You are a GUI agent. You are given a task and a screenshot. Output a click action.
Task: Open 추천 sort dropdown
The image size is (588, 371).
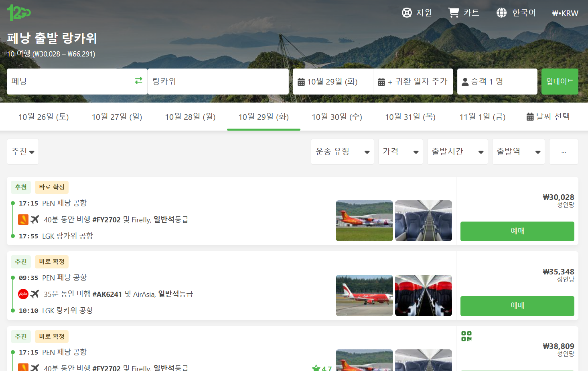(x=23, y=151)
